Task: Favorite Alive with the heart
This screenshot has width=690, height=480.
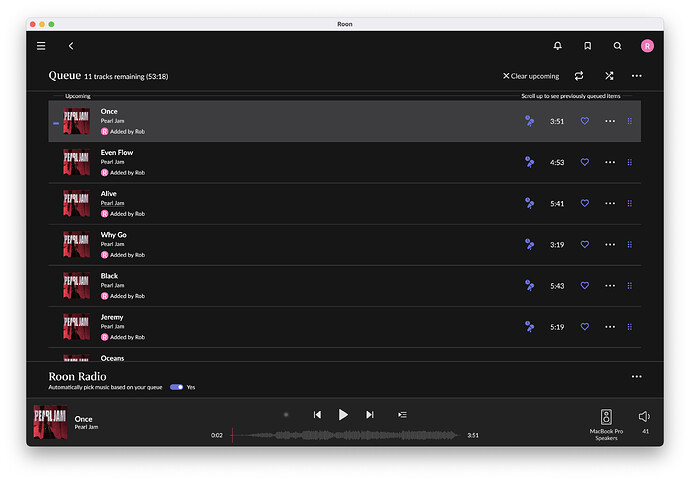Action: pos(584,203)
